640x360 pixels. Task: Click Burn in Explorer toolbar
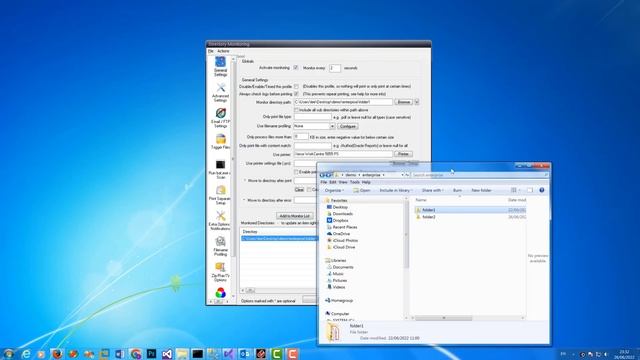tap(457, 190)
